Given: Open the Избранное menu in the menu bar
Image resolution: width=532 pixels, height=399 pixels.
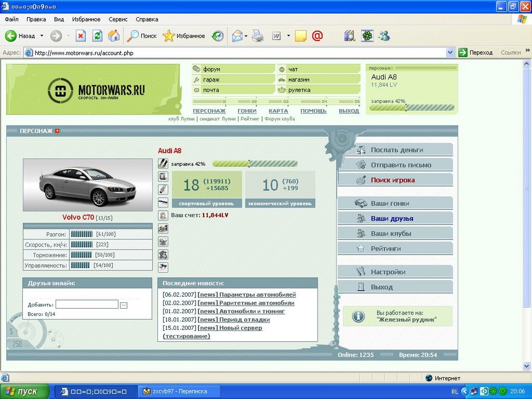Looking at the screenshot, I should [x=86, y=19].
